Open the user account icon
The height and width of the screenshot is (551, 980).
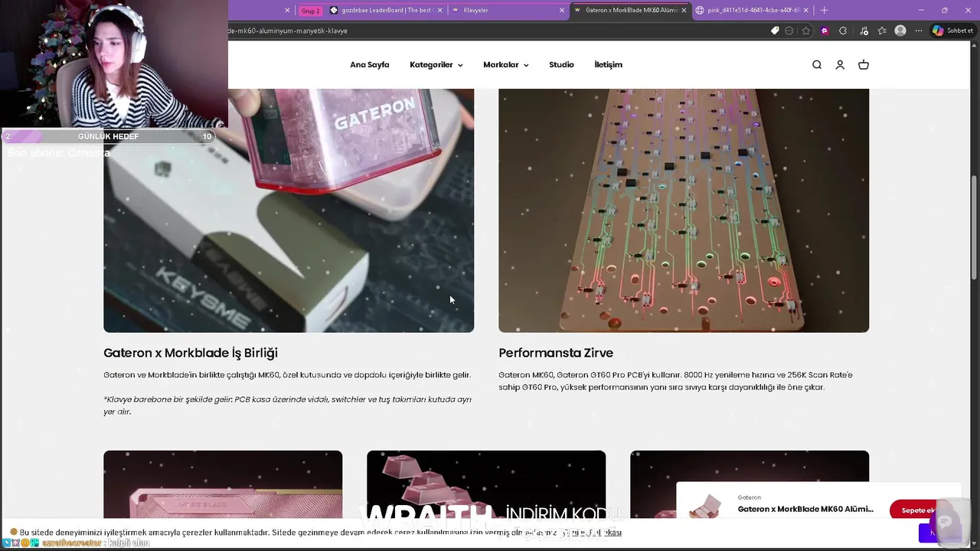(840, 65)
